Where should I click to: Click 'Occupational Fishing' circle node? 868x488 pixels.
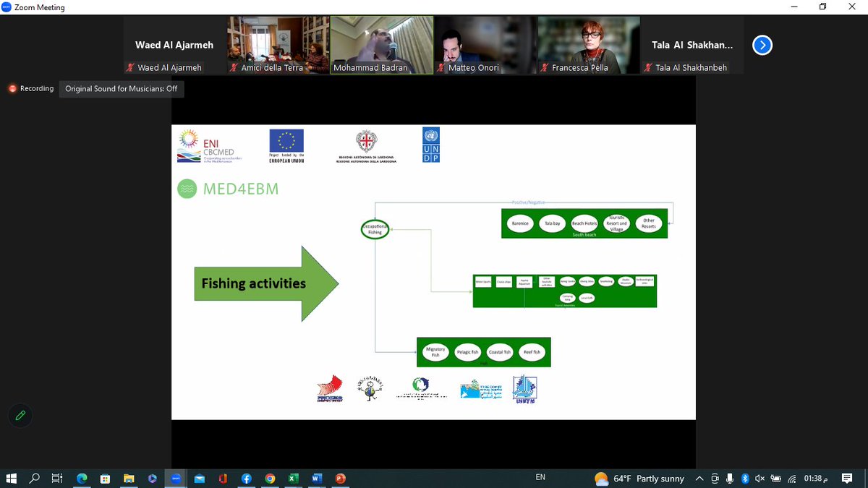point(375,230)
